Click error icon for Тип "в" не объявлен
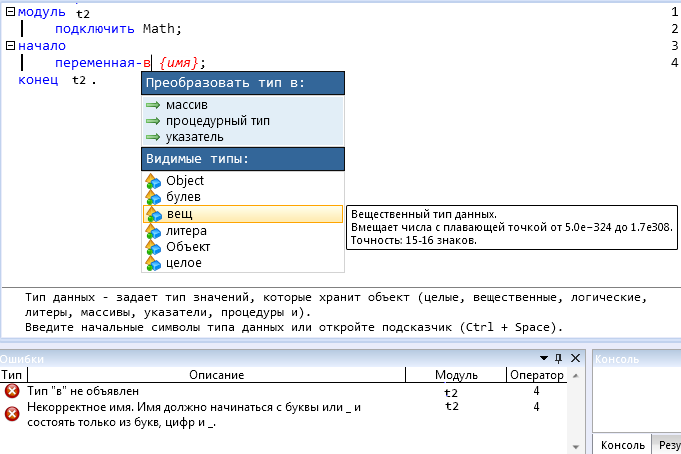 pos(12,391)
